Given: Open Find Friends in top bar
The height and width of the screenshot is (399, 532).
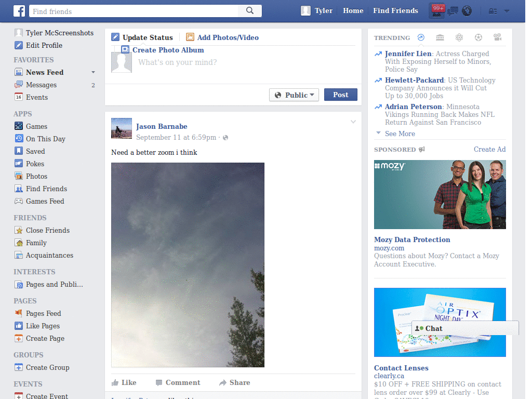Looking at the screenshot, I should [x=395, y=10].
